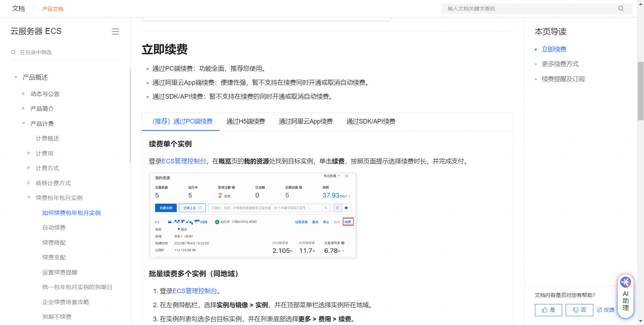Open 到期不续费 sidebar page

click(x=57, y=317)
